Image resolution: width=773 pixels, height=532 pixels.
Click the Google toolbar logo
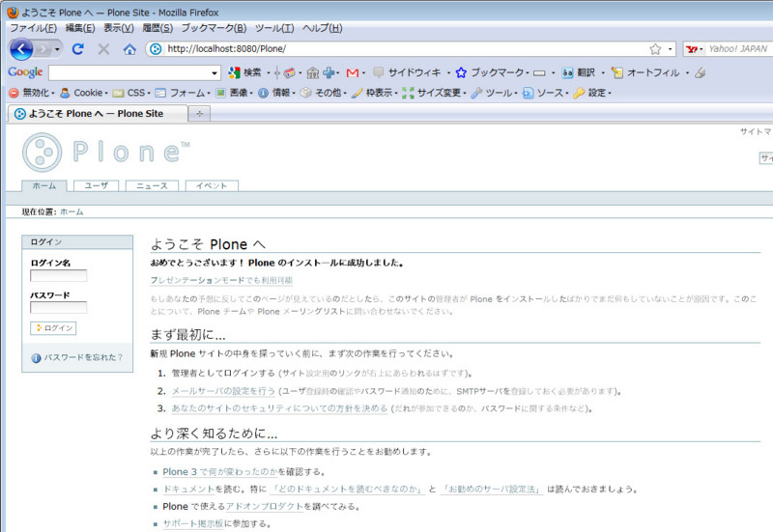point(25,72)
